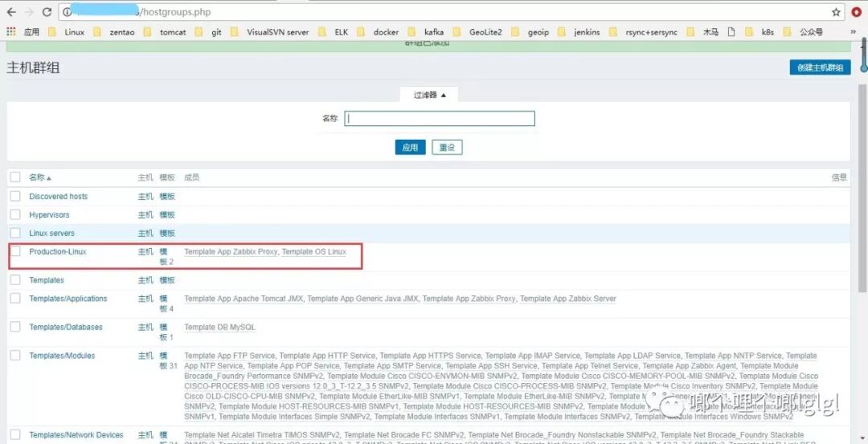Image resolution: width=868 pixels, height=444 pixels.
Task: Open the Linux bookmark folder
Action: click(66, 32)
